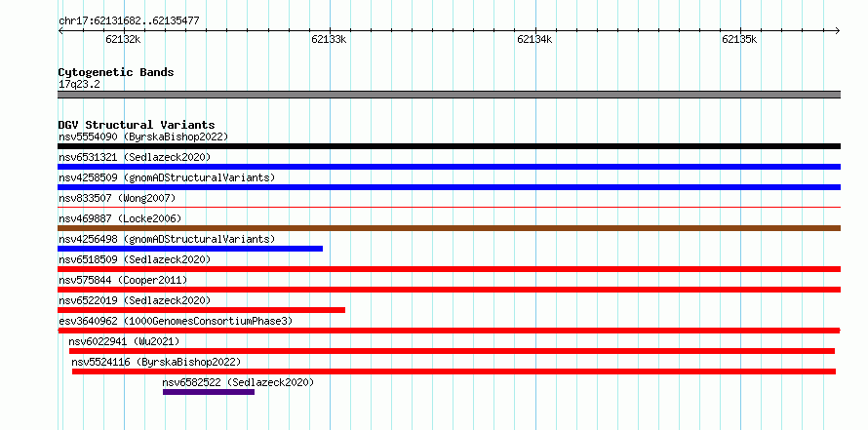Click the blue nsv6531321 variant bar
Viewport: 868px width, 430px height.
point(449,167)
